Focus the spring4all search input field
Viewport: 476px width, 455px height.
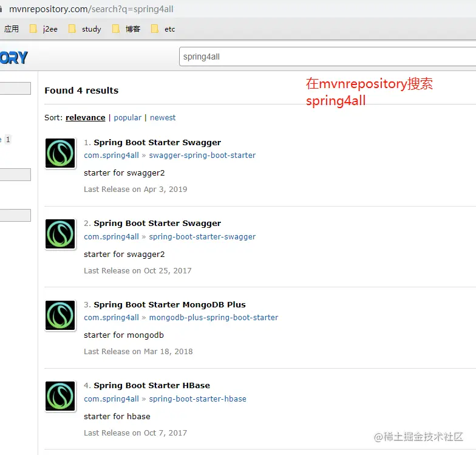pos(328,56)
